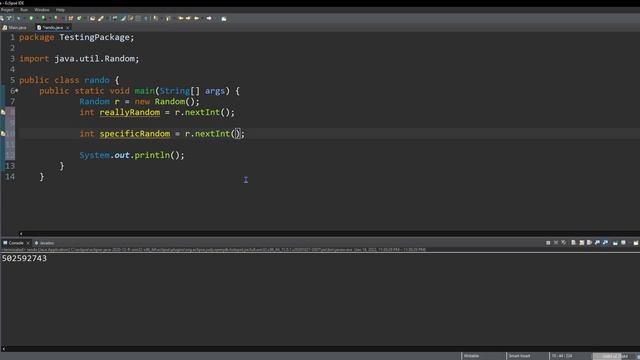Click println in the System.out statement
Screen dimensions: 640x360
coord(152,155)
